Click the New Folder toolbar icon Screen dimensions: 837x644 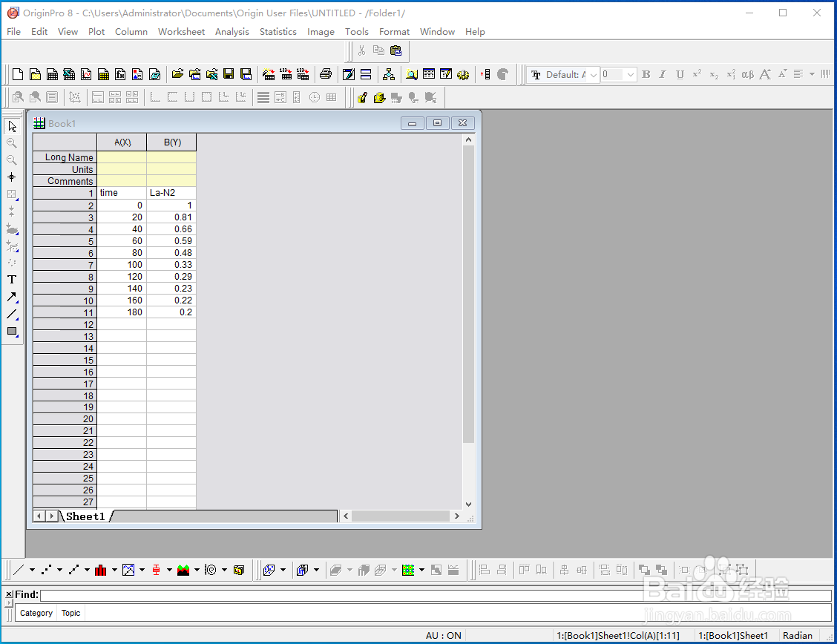click(x=35, y=74)
